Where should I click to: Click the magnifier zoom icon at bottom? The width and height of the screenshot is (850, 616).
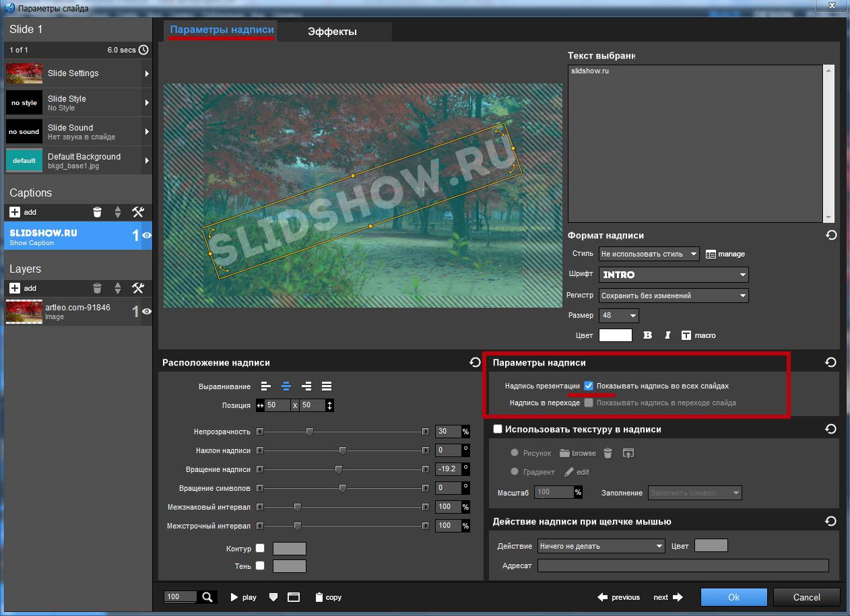click(x=207, y=596)
